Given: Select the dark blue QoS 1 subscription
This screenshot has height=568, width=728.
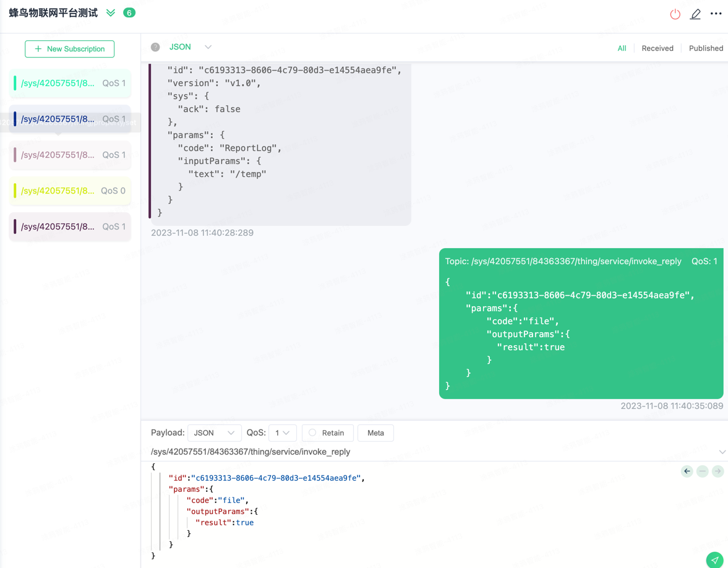Looking at the screenshot, I should [70, 119].
